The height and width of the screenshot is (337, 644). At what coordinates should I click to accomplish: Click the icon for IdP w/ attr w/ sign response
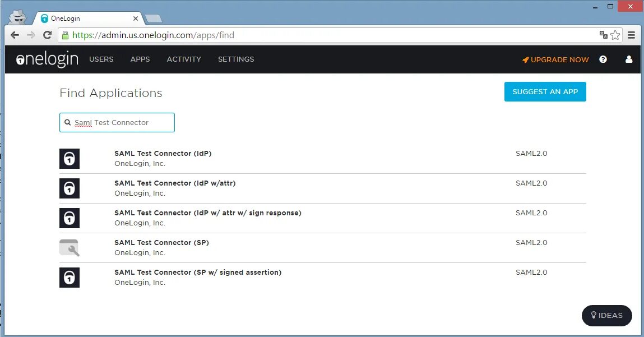tap(70, 218)
